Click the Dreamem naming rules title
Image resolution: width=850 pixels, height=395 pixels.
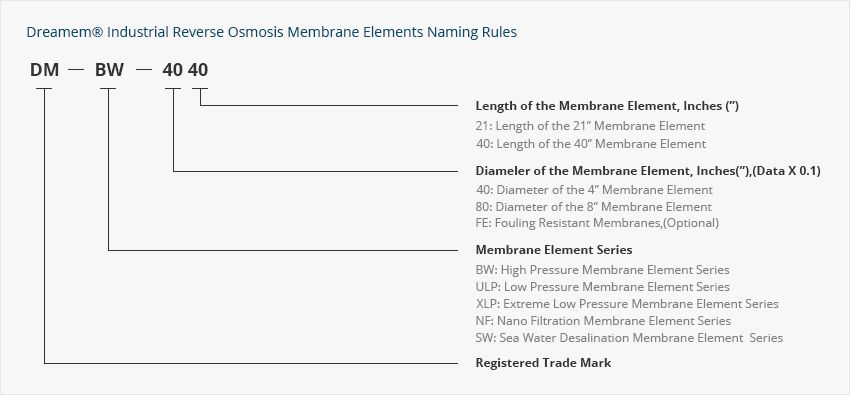[272, 32]
